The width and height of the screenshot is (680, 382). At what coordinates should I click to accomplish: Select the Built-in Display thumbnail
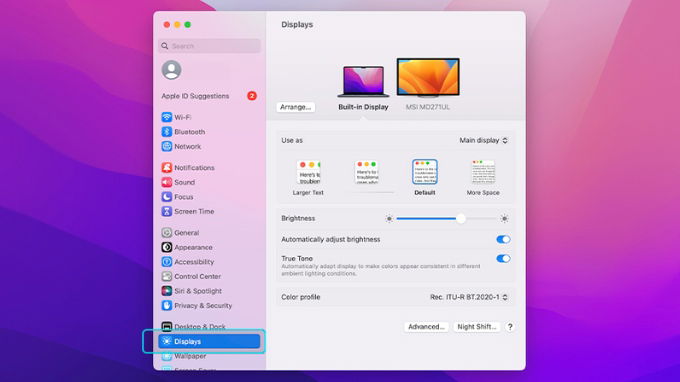coord(363,82)
